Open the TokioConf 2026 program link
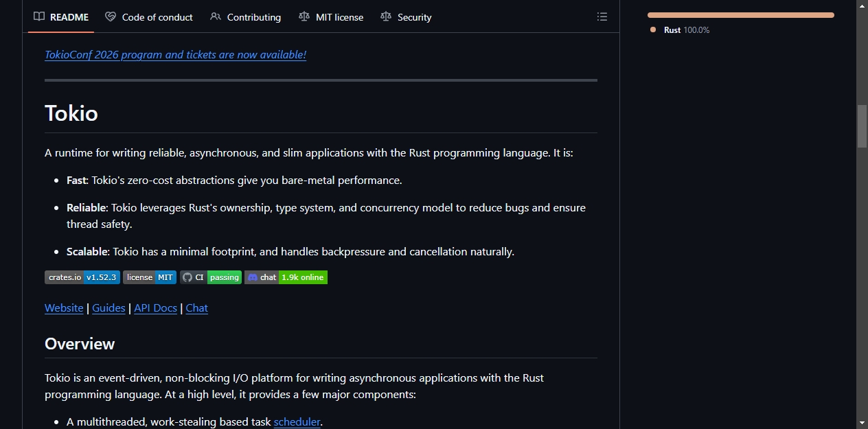Viewport: 868px width, 429px height. (175, 55)
